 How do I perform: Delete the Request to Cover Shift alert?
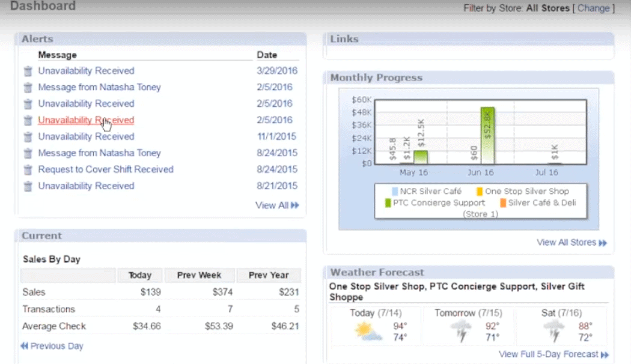click(x=28, y=170)
